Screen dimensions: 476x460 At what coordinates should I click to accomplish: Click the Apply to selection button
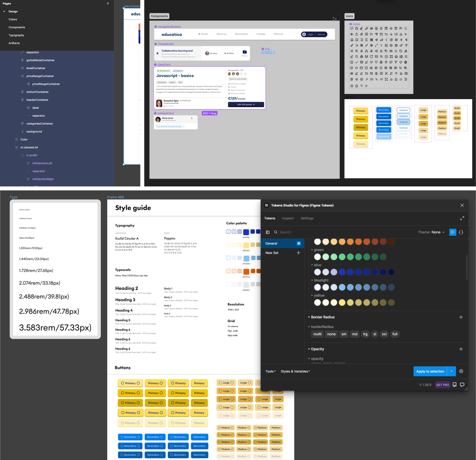(x=430, y=371)
